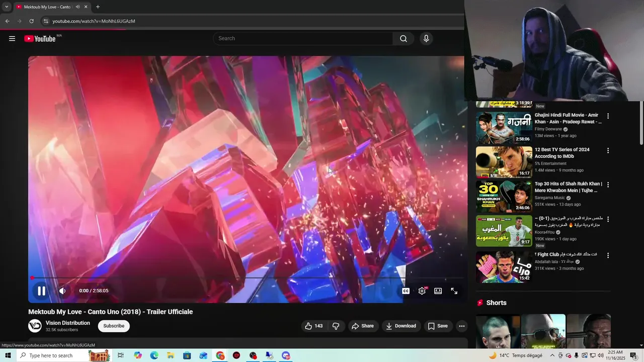Open the tab search dropdown arrow
Viewport: 644px width, 362px height.
tap(7, 7)
